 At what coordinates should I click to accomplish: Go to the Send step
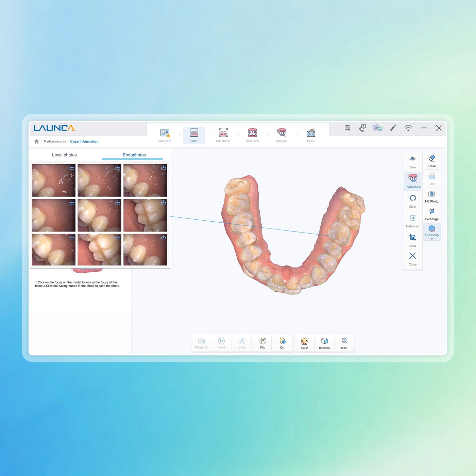coord(311,135)
